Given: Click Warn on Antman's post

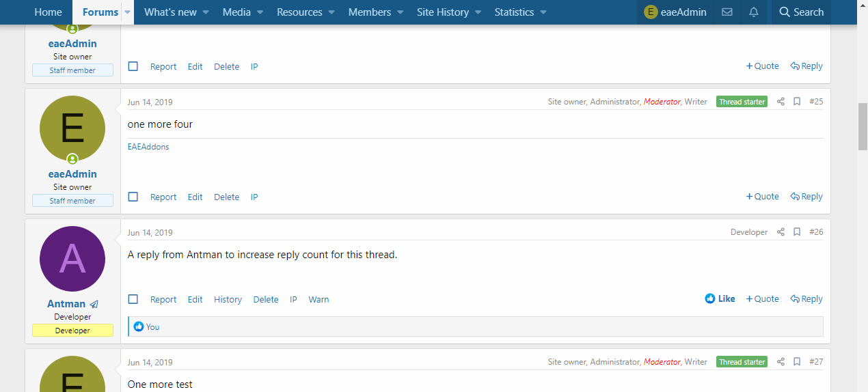Looking at the screenshot, I should pos(318,300).
